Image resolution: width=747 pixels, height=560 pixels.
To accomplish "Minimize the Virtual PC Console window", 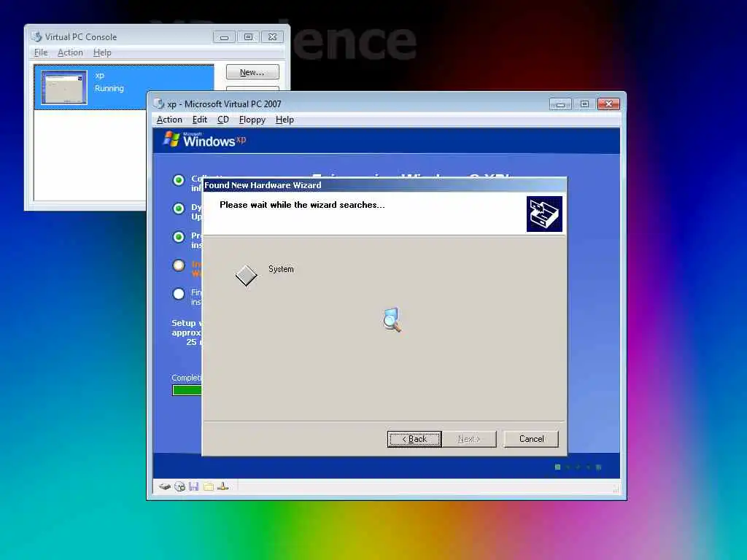I will (x=224, y=36).
